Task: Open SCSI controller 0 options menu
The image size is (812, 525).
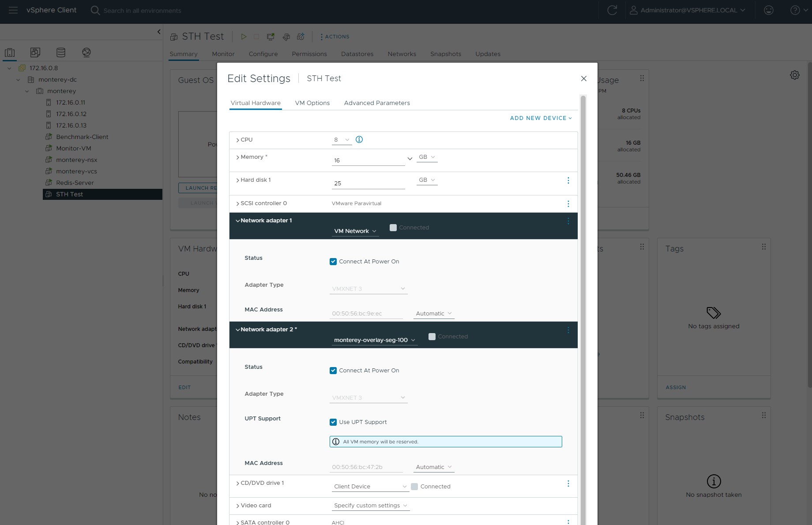Action: coord(568,204)
